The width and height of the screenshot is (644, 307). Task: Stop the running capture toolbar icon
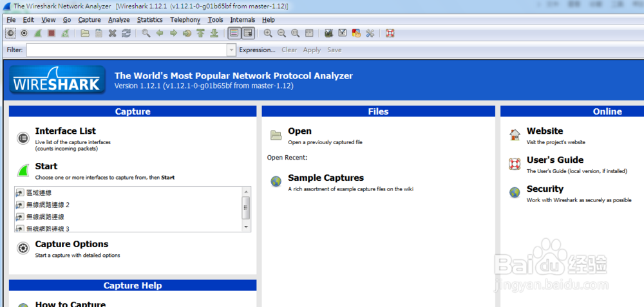coord(52,33)
